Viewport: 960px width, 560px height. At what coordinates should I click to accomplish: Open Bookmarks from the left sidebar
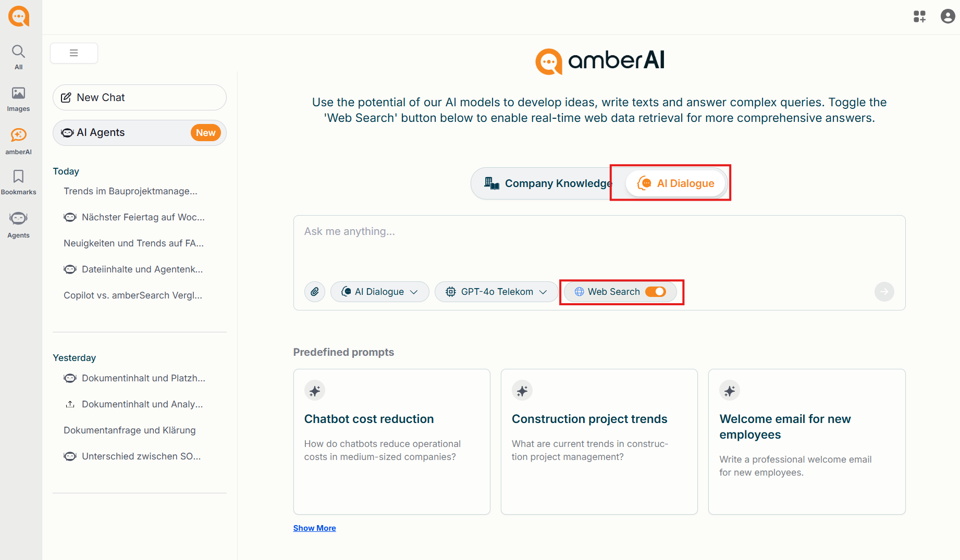point(18,178)
